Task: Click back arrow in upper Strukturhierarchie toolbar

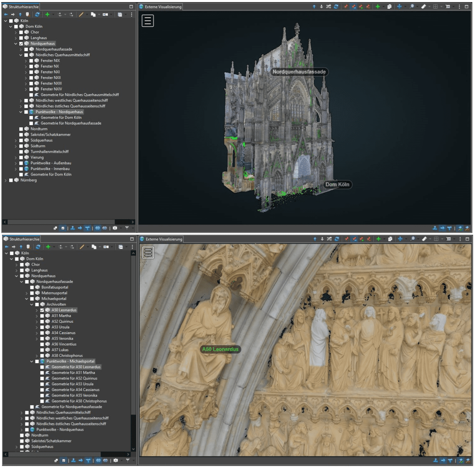Action: click(x=6, y=15)
